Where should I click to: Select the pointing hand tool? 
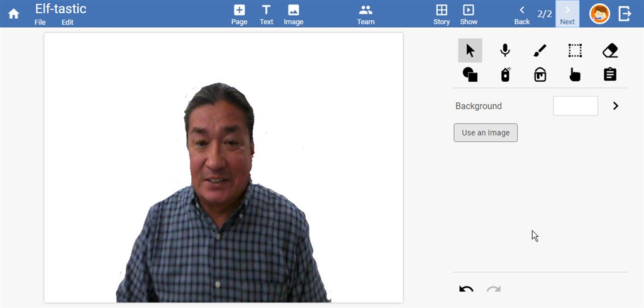tap(575, 74)
